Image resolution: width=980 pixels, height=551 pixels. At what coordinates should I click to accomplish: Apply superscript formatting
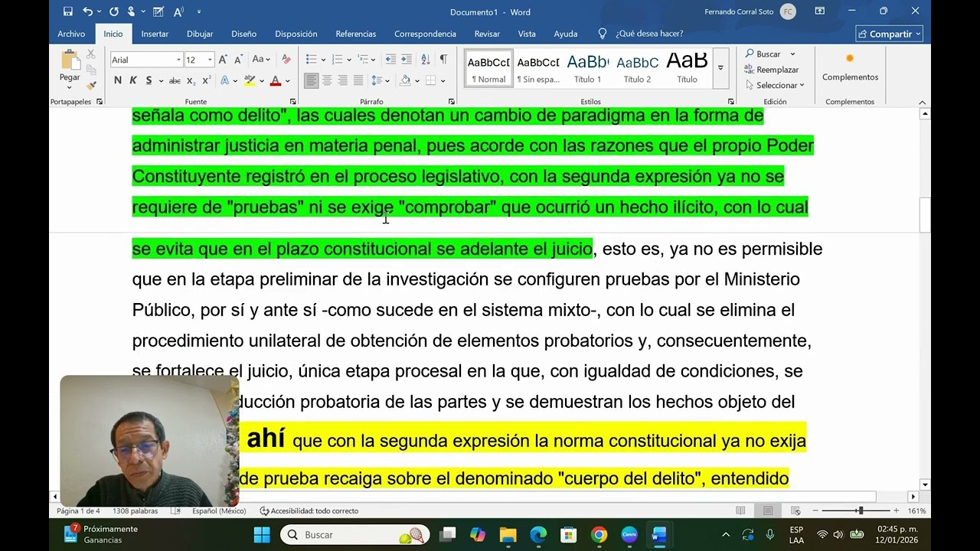[207, 80]
